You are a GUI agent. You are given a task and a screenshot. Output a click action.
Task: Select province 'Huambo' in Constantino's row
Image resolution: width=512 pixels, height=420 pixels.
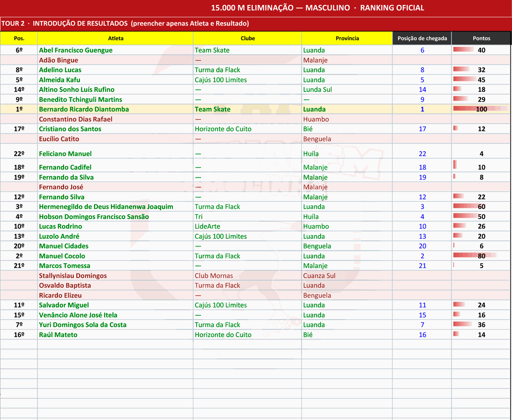[x=347, y=119]
